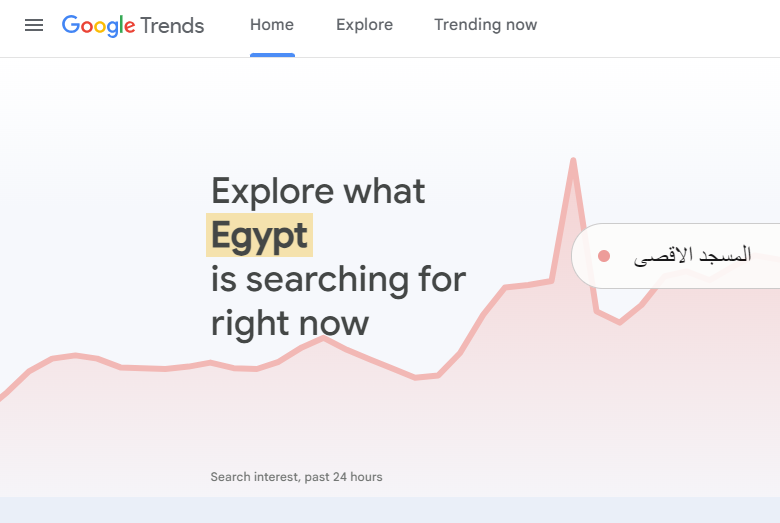Click the colorful Google logo word
The image size is (780, 523).
98,26
